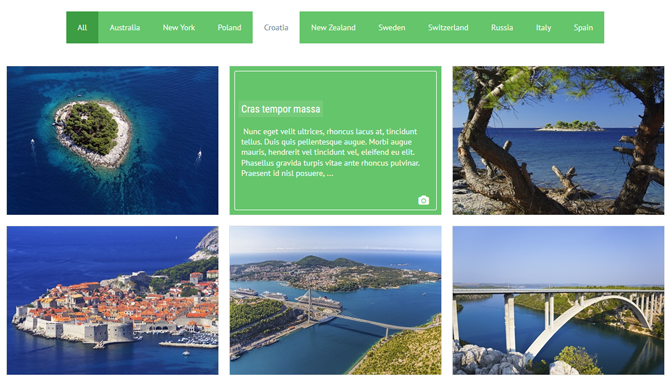Screen dimensions: 670x381
Task: View the Dubrovnik old town photo
Action: [112, 300]
